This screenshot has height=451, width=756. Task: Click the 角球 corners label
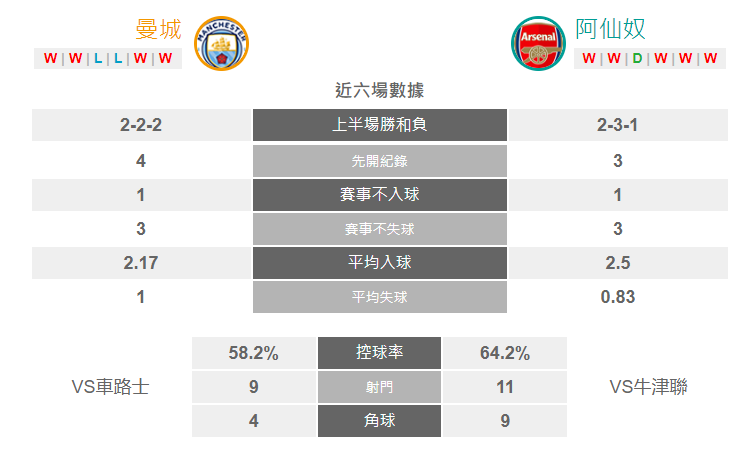click(x=379, y=421)
